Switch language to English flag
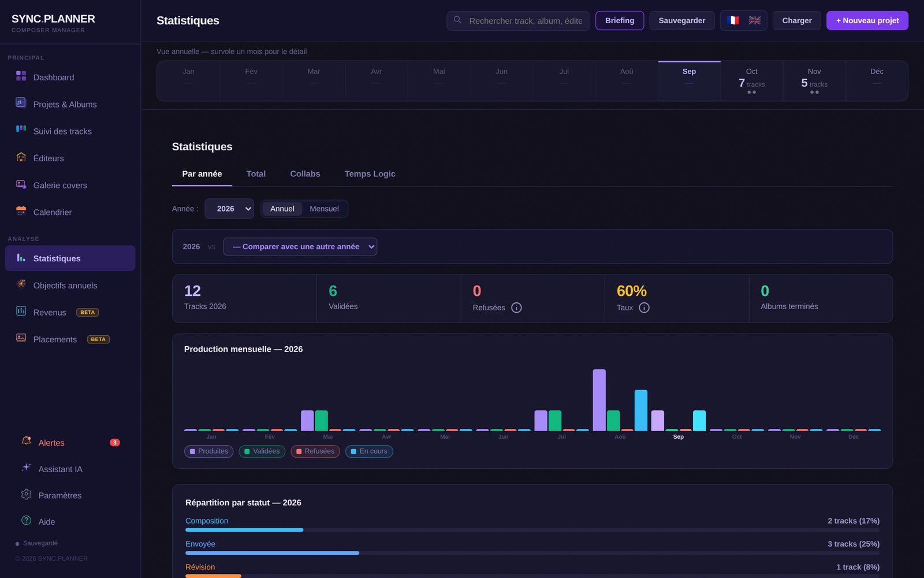 point(754,20)
